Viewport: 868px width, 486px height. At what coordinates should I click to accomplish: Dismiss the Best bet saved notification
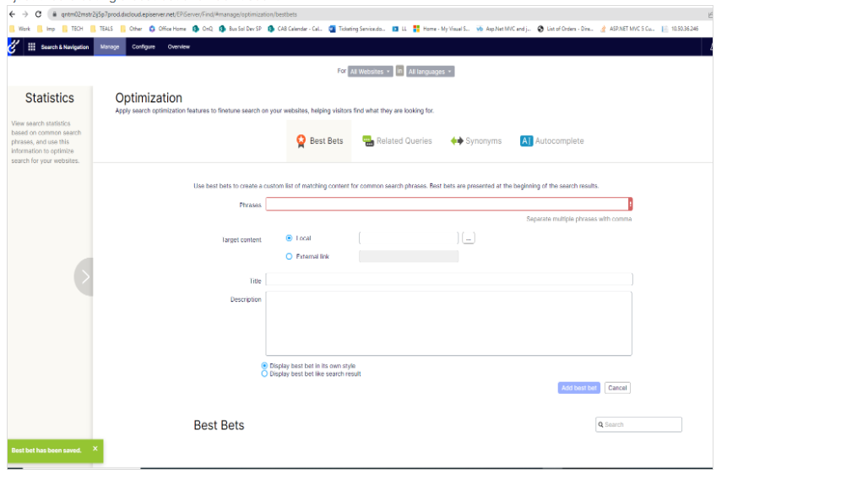click(x=95, y=449)
